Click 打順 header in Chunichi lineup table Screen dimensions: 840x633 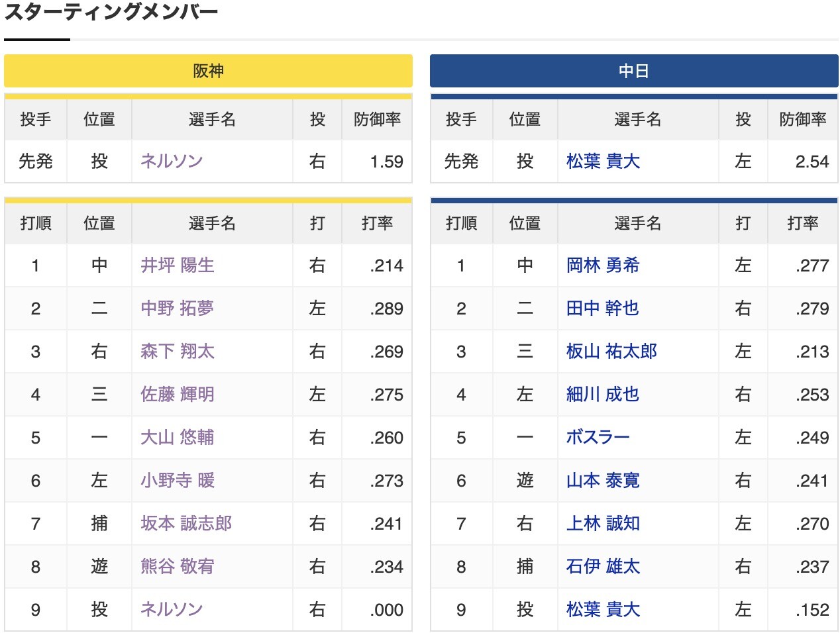coord(461,223)
